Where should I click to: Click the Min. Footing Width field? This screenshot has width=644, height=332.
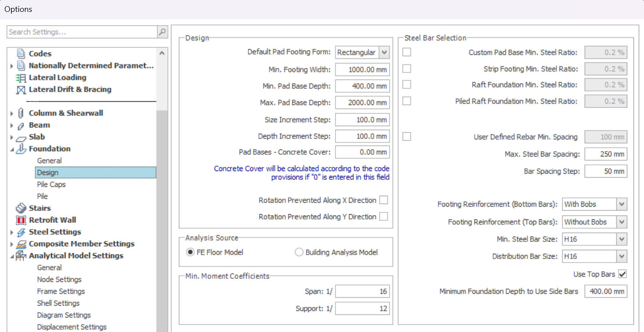click(362, 69)
